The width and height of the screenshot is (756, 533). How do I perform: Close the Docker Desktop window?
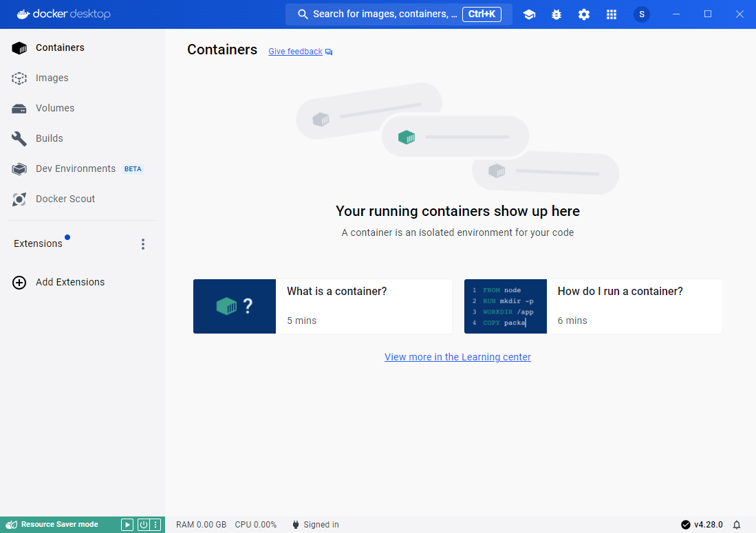point(739,14)
